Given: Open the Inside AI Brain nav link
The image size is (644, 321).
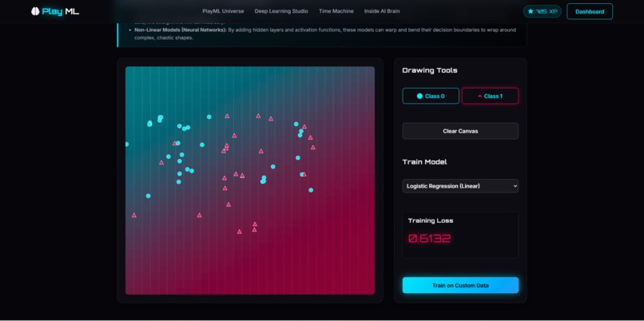Looking at the screenshot, I should (382, 11).
